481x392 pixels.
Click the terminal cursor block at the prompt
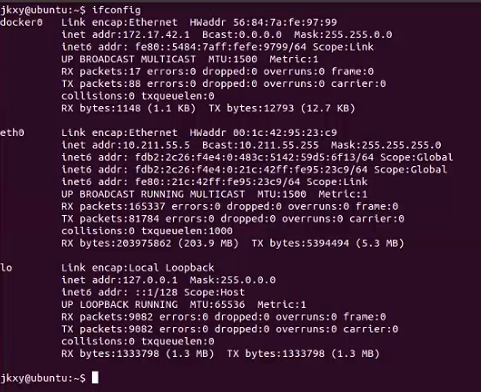[x=95, y=378]
